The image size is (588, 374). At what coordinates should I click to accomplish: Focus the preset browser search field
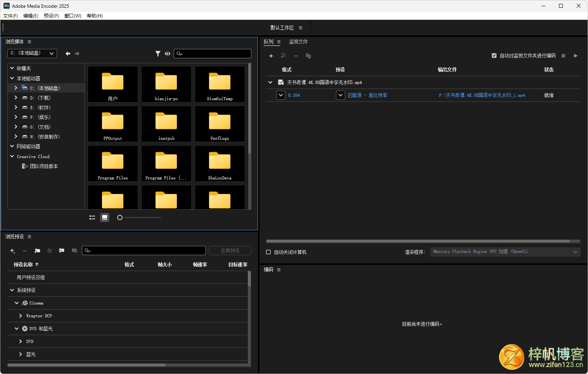point(144,250)
